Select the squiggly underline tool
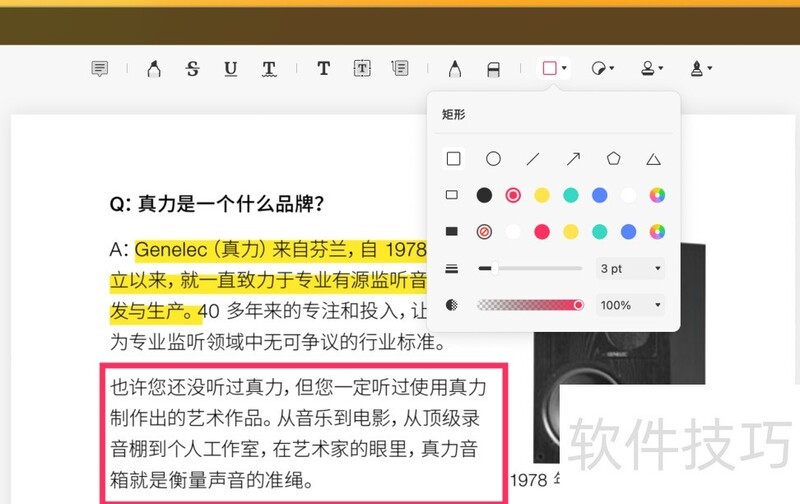 tap(269, 68)
